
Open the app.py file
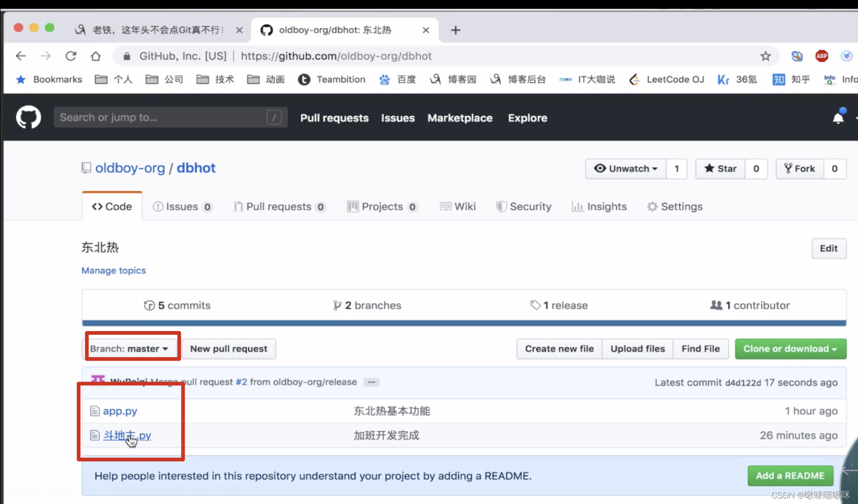(120, 411)
